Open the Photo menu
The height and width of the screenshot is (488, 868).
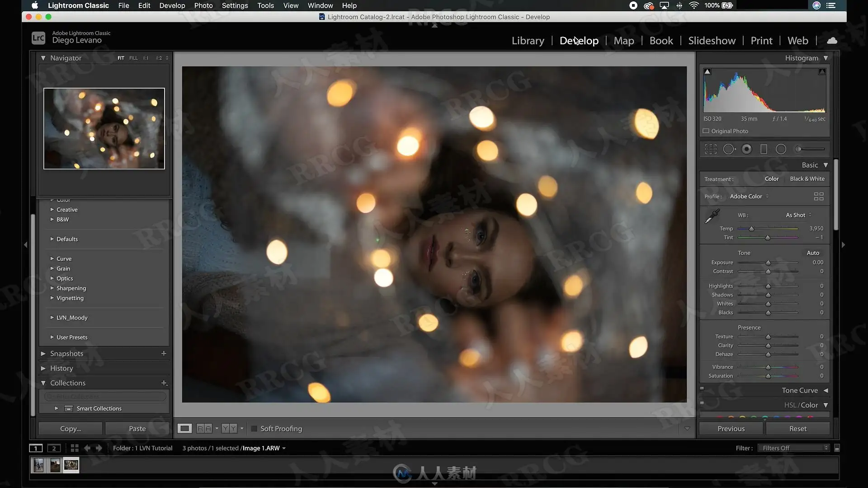pos(203,5)
